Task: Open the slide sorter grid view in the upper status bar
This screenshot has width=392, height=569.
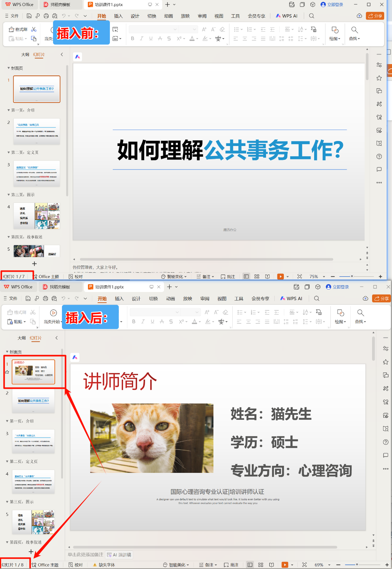Action: [257, 277]
